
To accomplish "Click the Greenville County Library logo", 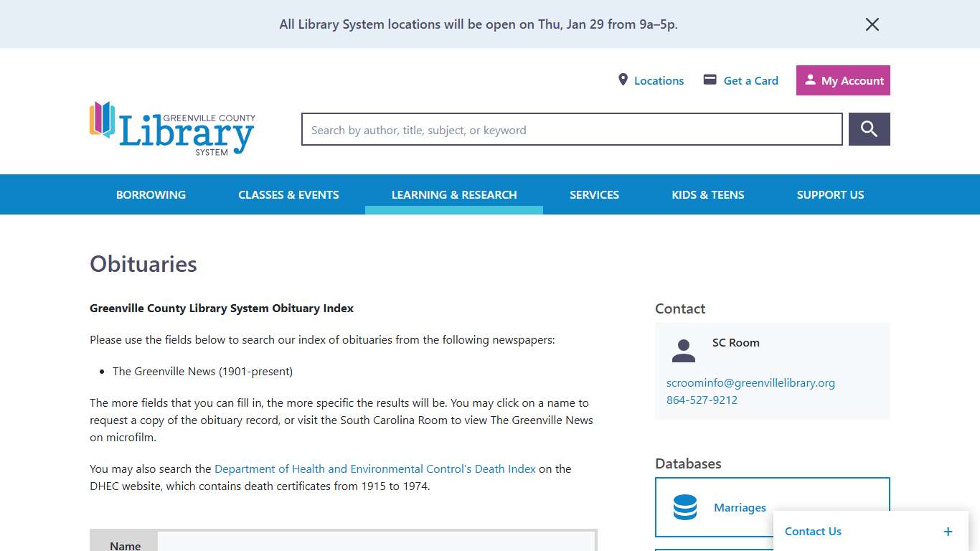I will (x=171, y=128).
